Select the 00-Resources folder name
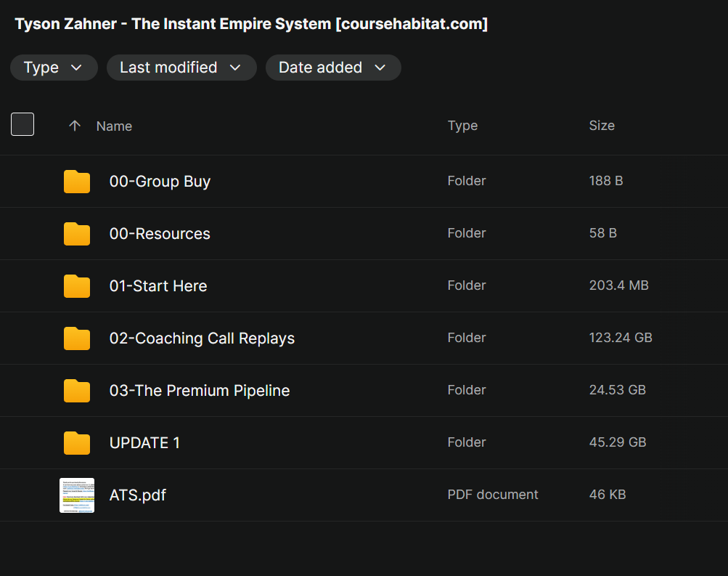 [160, 234]
